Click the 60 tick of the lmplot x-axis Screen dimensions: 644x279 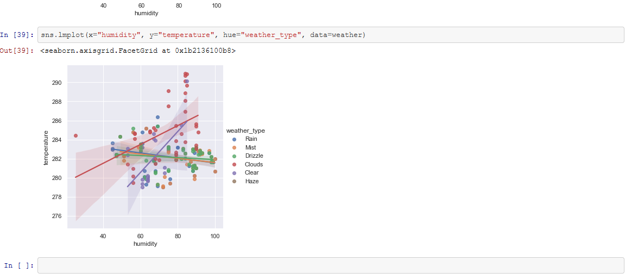(x=141, y=236)
